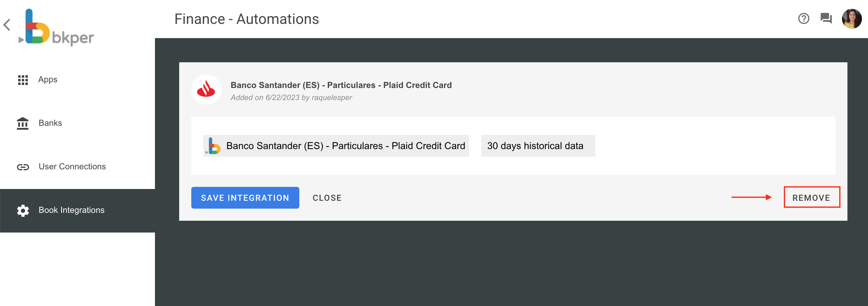
Task: Click the integration title Banco Santander Particulares
Action: click(341, 85)
